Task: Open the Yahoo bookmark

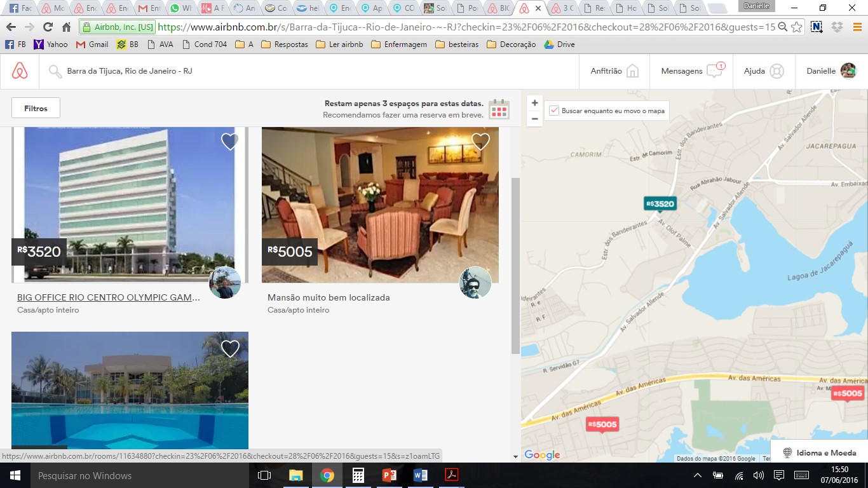Action: pos(50,44)
